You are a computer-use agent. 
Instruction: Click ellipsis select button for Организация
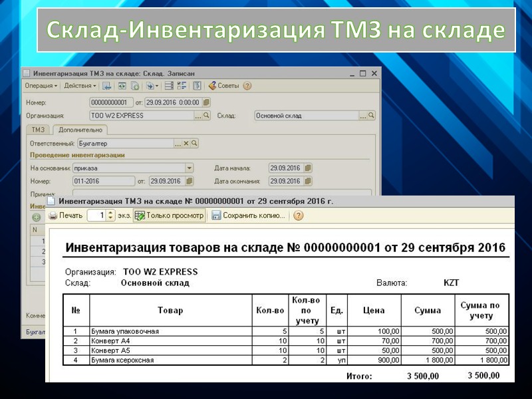point(198,116)
